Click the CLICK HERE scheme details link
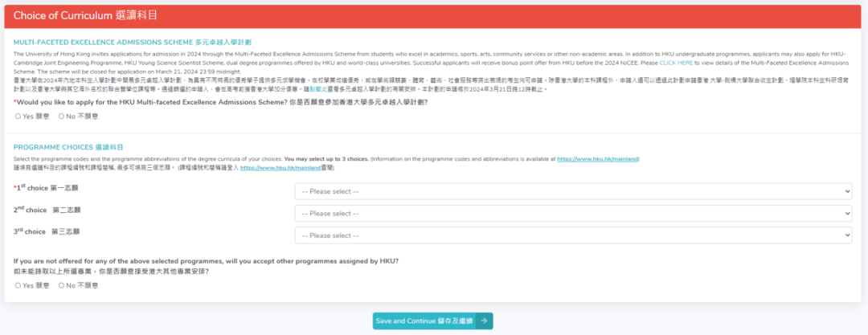Viewport: 868px width, 335px height. 676,63
